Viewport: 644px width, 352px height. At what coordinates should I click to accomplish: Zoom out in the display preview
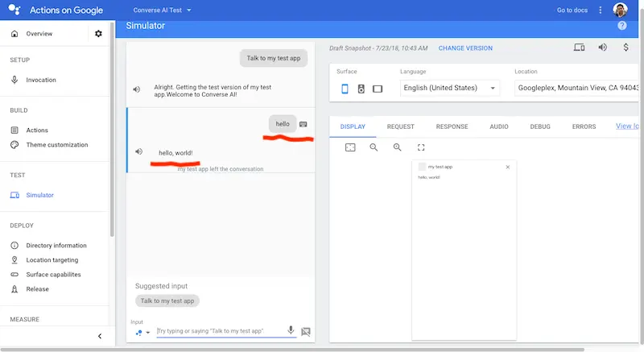point(374,147)
